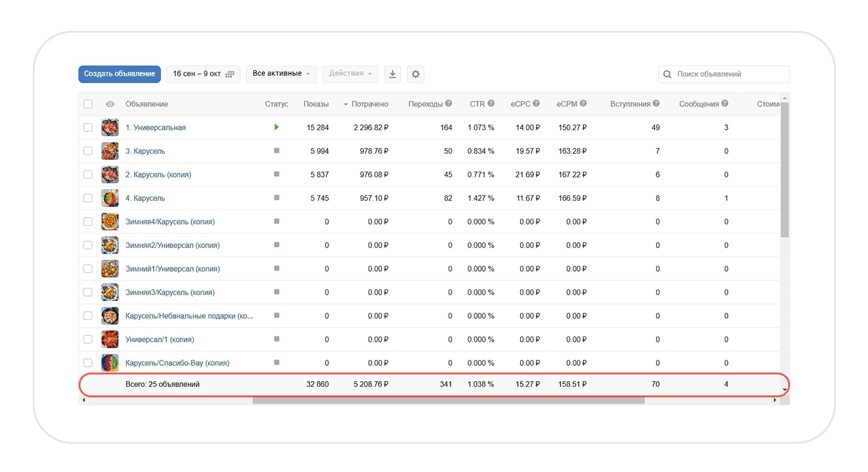Toggle the select-all checkbox in header

pos(88,104)
